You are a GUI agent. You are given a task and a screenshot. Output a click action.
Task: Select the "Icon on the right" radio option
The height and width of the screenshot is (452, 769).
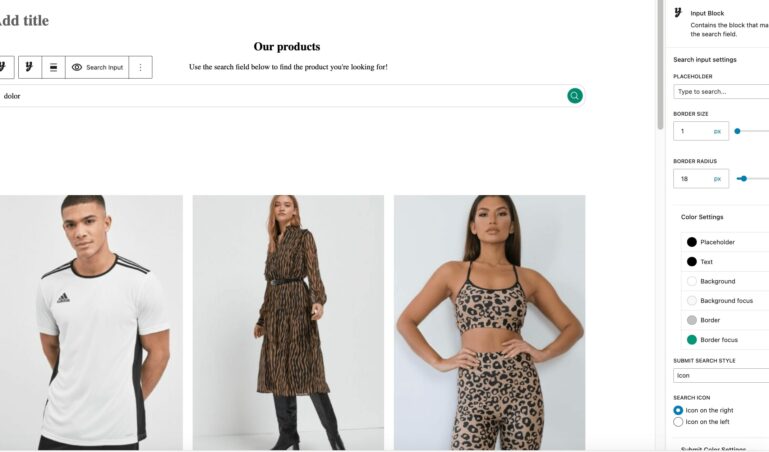point(678,410)
